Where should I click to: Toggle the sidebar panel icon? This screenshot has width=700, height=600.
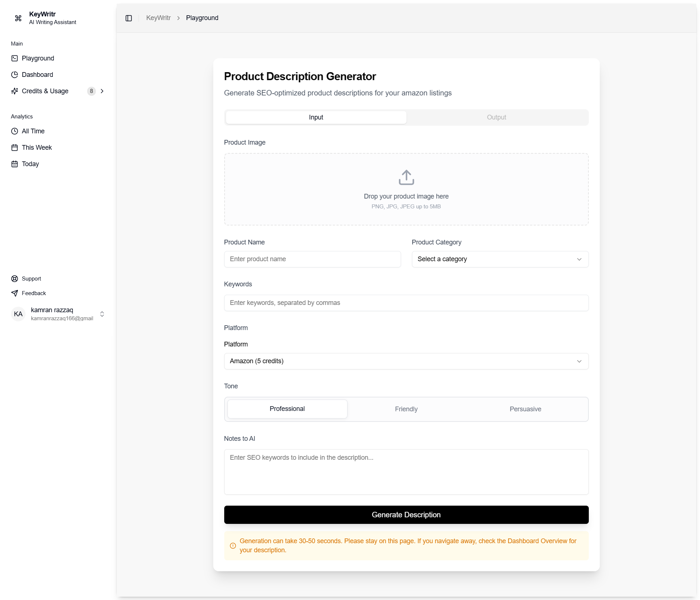click(129, 18)
